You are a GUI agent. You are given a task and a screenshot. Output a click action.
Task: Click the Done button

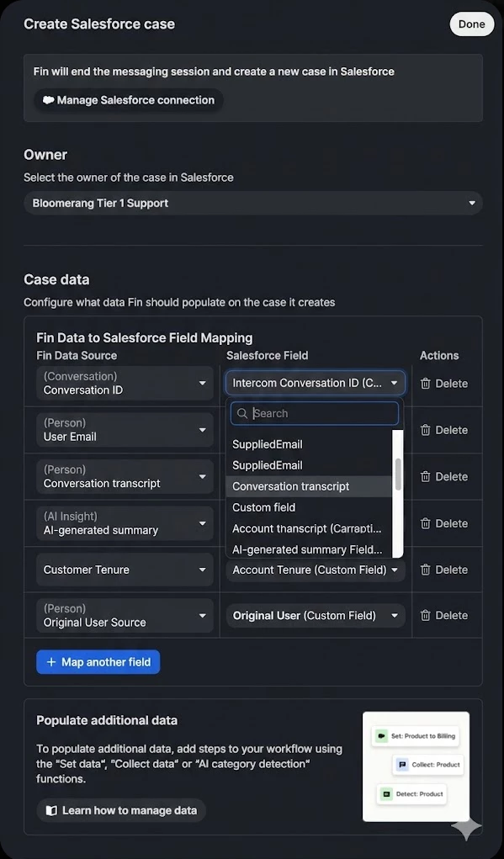pos(472,24)
